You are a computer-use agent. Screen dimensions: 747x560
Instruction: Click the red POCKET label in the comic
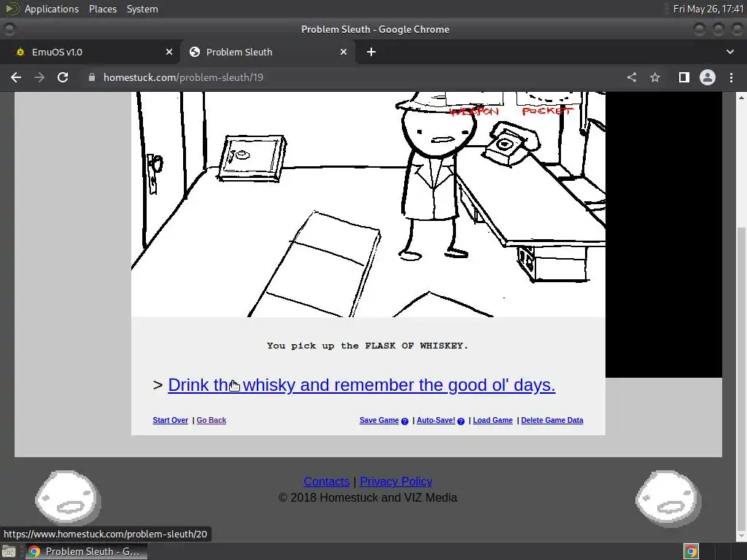click(x=546, y=111)
